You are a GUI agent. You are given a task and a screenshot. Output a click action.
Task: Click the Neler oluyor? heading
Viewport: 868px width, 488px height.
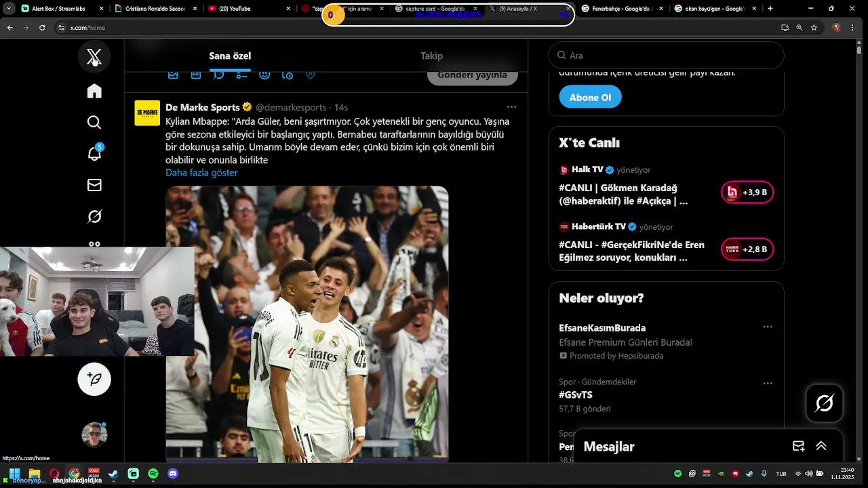click(601, 298)
